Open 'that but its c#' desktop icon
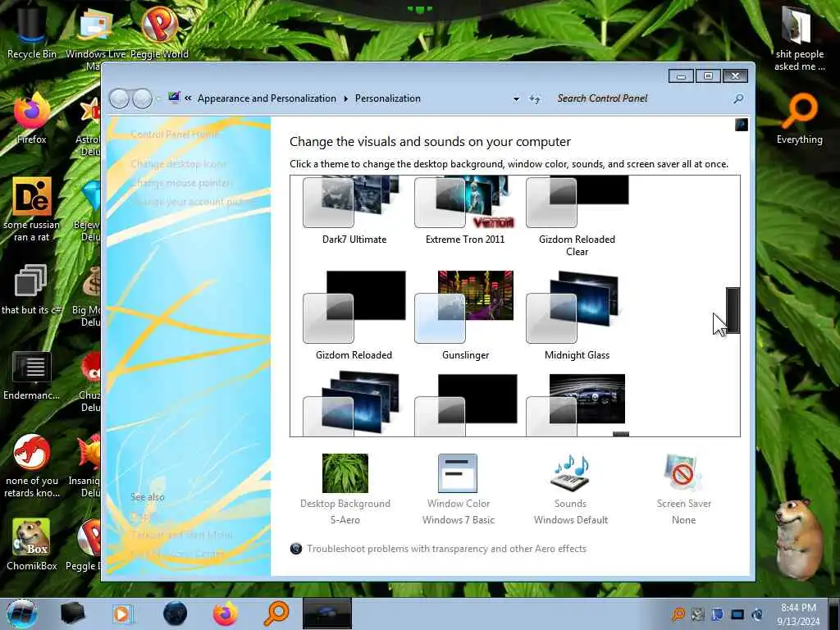 coord(32,290)
